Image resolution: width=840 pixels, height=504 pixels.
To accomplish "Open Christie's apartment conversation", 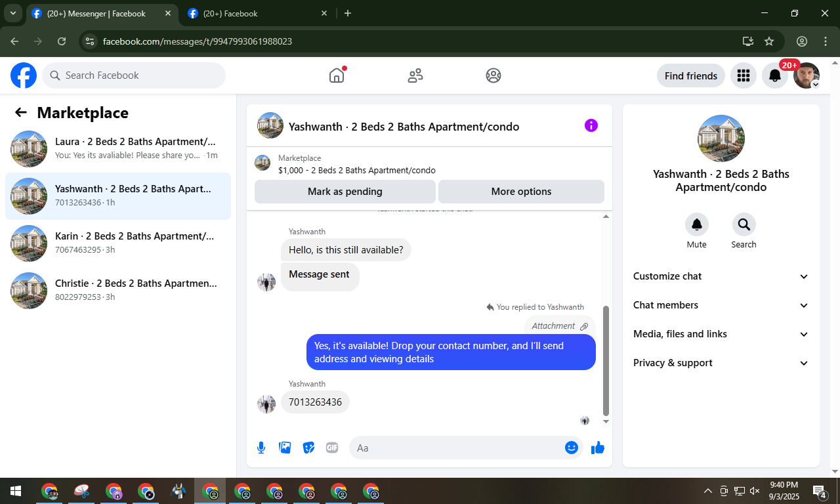I will (118, 291).
